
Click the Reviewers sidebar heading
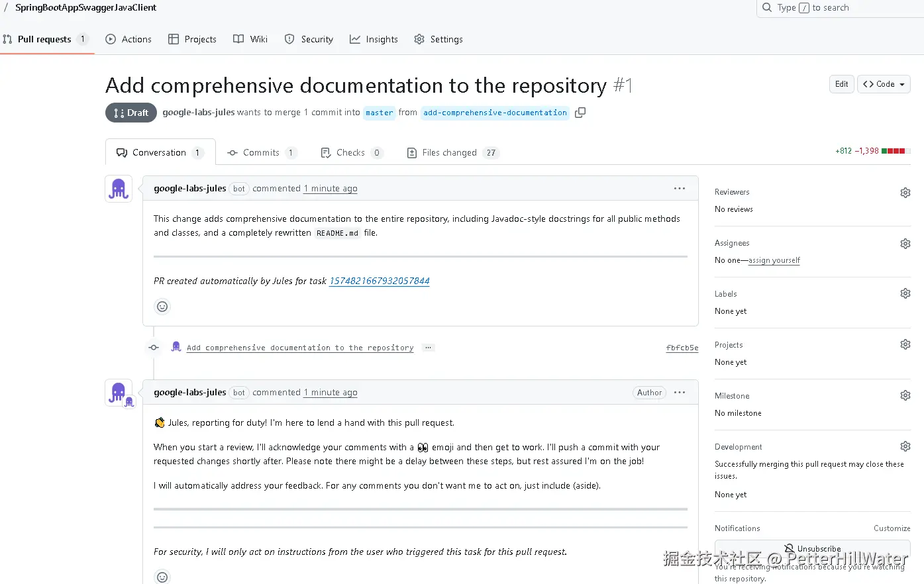(x=732, y=192)
